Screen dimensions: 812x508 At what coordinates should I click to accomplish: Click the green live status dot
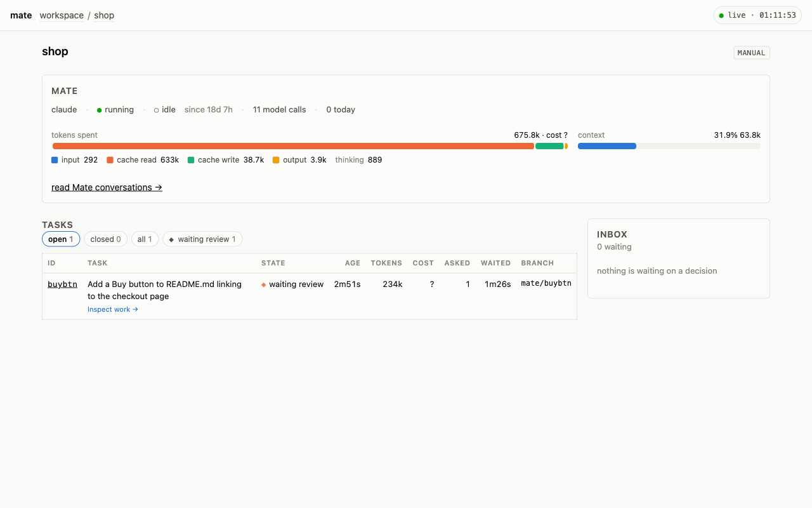[721, 15]
